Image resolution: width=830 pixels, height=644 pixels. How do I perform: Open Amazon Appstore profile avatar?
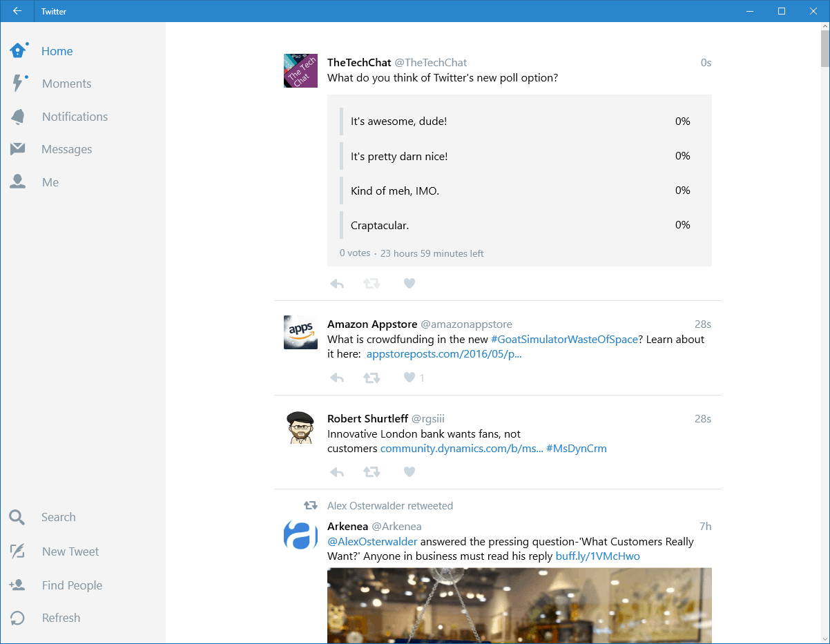(x=300, y=332)
